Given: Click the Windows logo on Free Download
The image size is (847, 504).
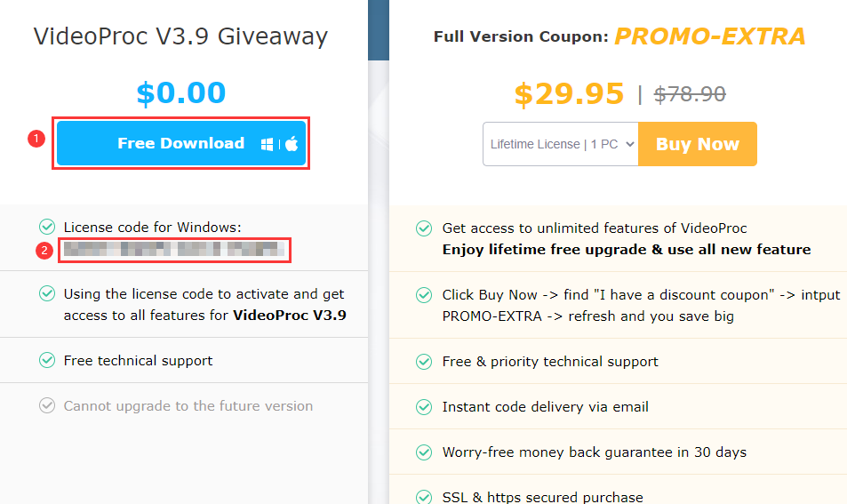Looking at the screenshot, I should 267,144.
